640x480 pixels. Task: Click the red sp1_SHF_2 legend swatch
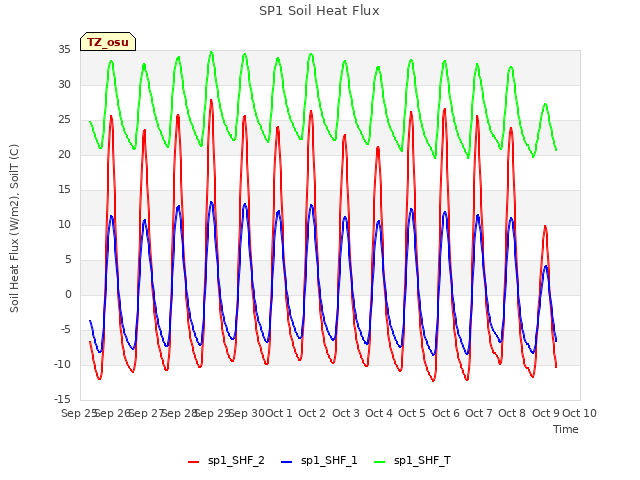[193, 462]
